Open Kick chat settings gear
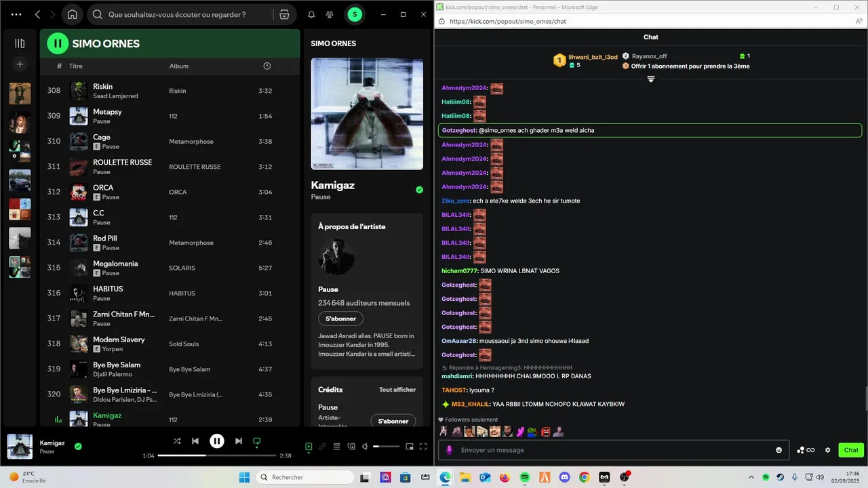The height and width of the screenshot is (488, 868). point(828,450)
